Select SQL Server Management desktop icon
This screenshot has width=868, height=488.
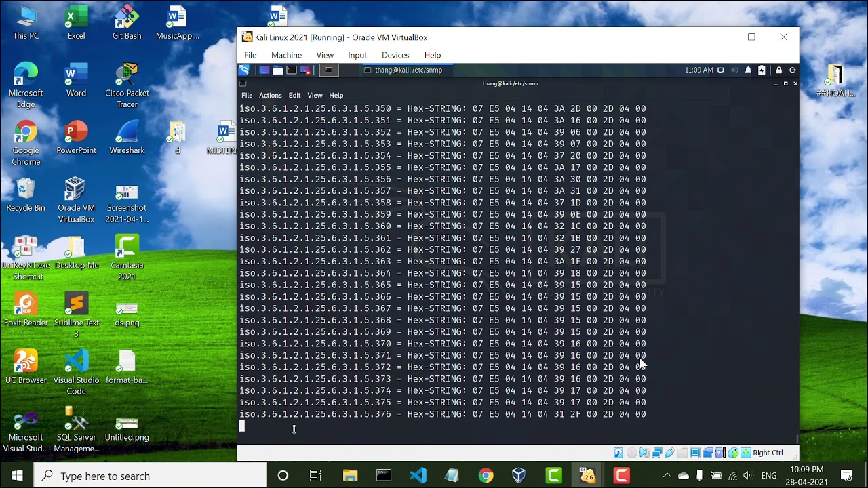click(x=76, y=430)
